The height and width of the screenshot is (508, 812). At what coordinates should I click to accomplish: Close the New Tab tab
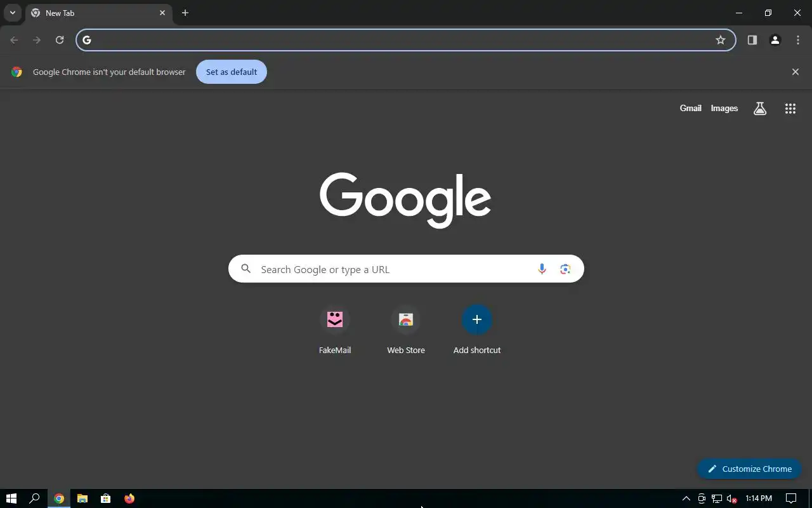(162, 13)
